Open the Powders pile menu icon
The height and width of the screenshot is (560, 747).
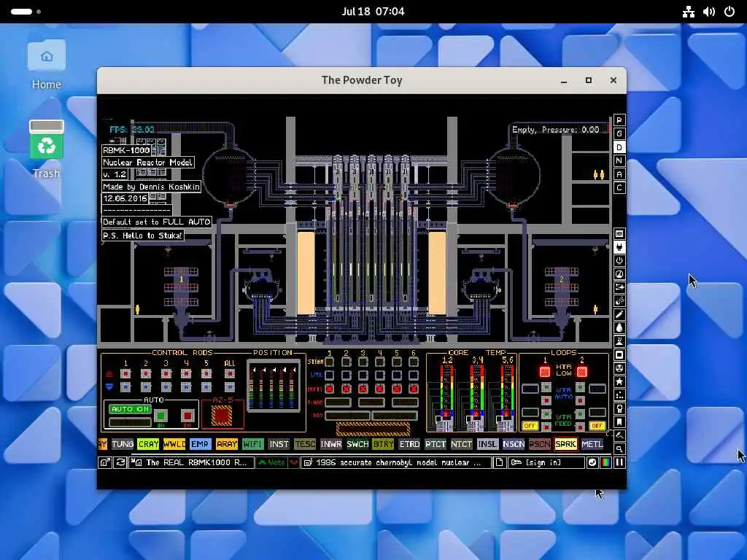pyautogui.click(x=619, y=341)
